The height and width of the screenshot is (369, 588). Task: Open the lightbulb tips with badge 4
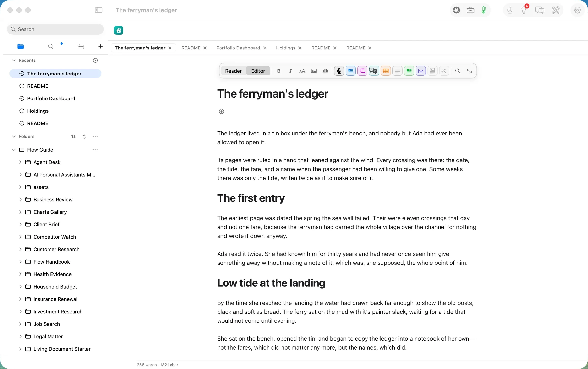tap(524, 10)
